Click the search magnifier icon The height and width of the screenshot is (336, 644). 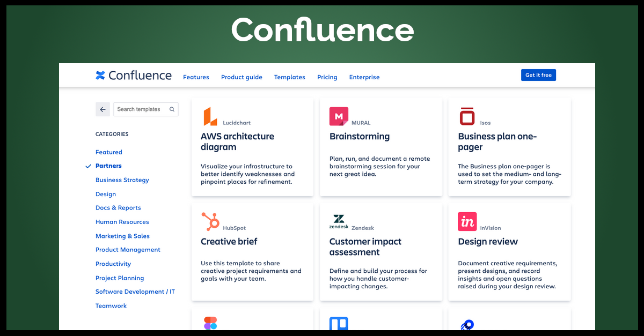point(172,109)
